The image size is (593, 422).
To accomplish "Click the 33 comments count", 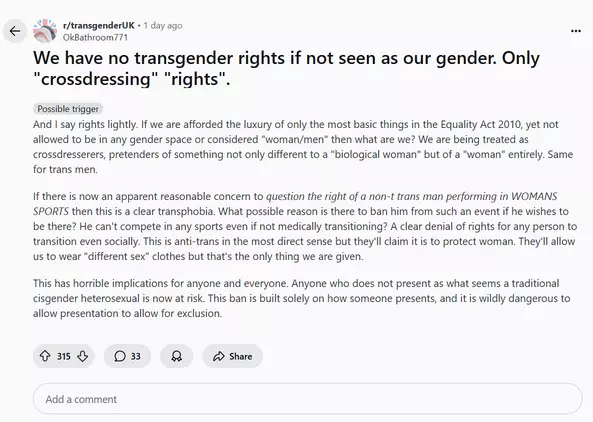I will tap(136, 357).
